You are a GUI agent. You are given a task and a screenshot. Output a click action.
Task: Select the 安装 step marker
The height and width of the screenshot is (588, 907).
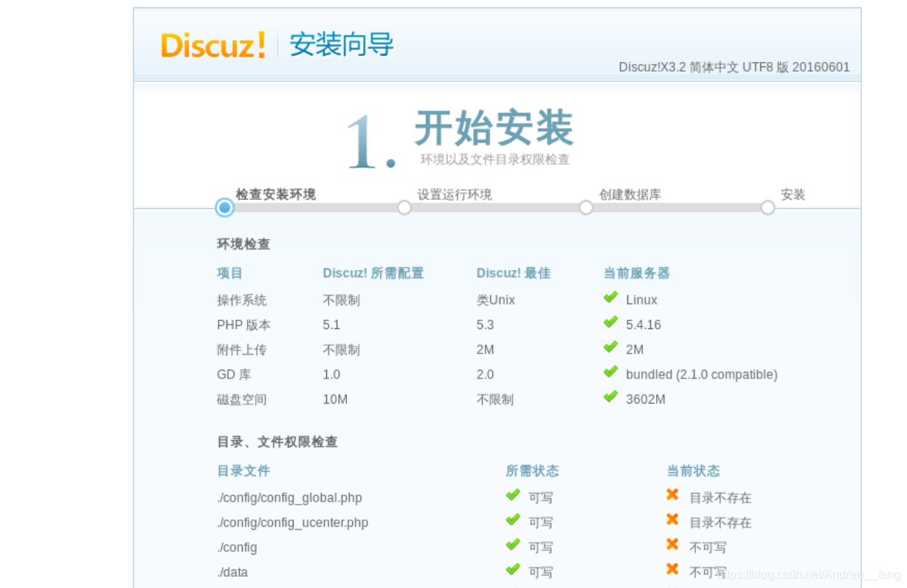(768, 207)
